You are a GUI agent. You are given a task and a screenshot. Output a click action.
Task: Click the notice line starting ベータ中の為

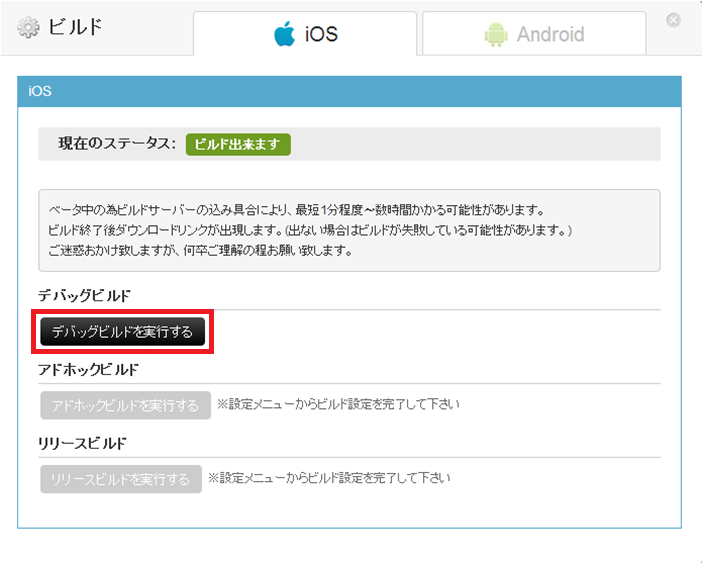point(296,209)
